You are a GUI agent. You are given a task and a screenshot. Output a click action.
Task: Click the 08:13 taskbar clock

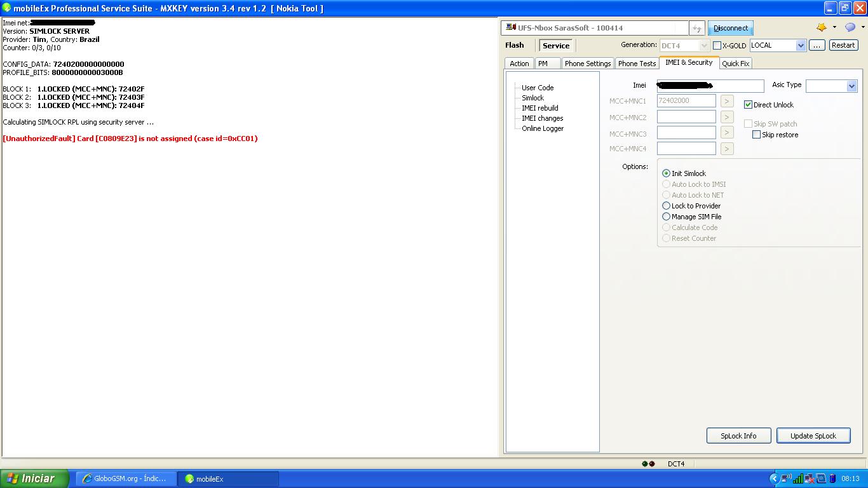click(x=850, y=479)
